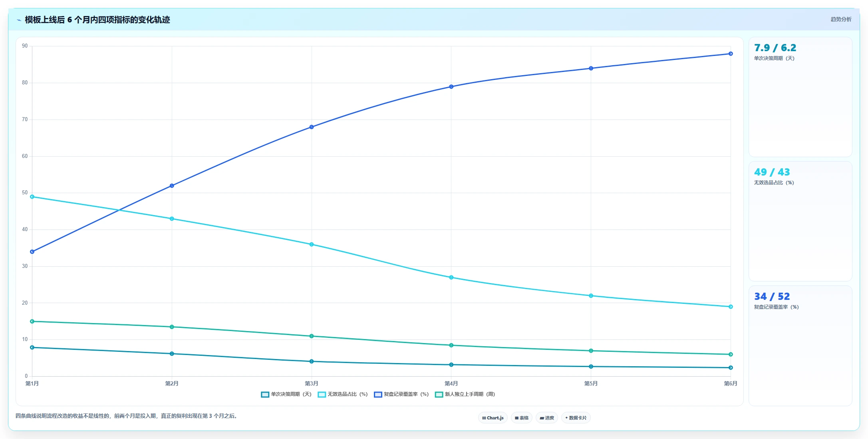Click the 第1月 x-axis label

tap(32, 384)
